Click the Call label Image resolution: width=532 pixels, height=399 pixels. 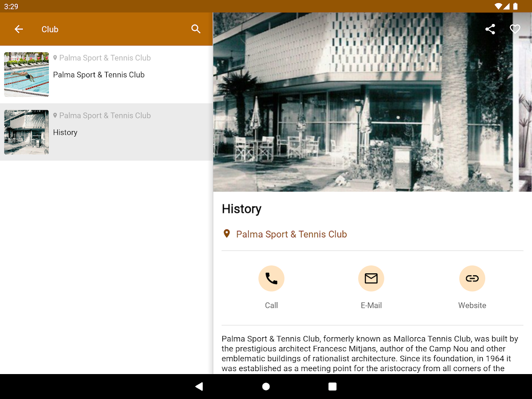pyautogui.click(x=271, y=305)
